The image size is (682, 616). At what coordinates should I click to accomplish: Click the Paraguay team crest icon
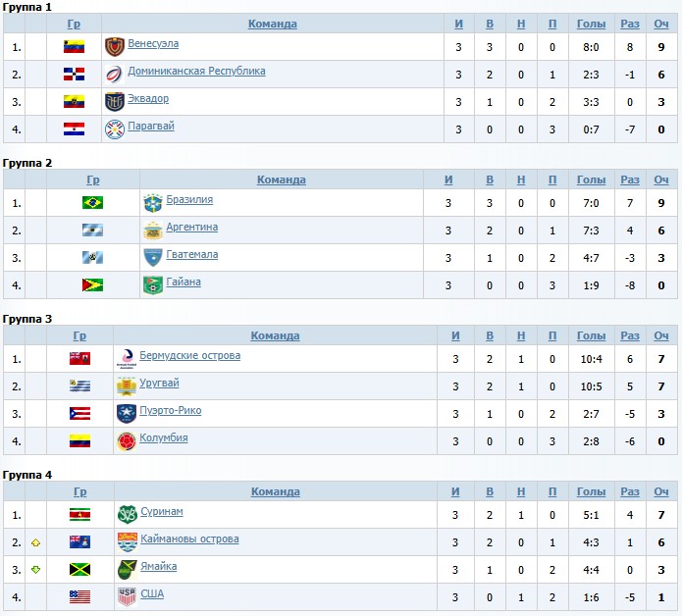click(115, 128)
